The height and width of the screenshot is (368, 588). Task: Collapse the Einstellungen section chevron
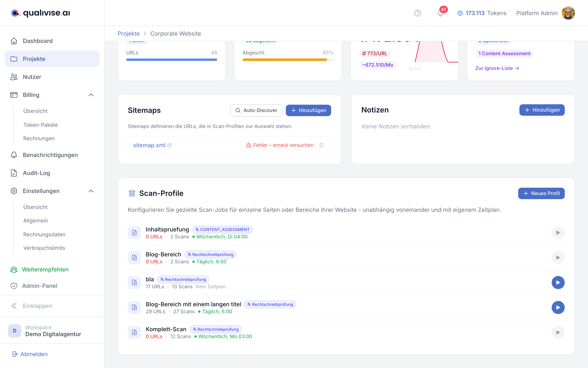tap(91, 191)
